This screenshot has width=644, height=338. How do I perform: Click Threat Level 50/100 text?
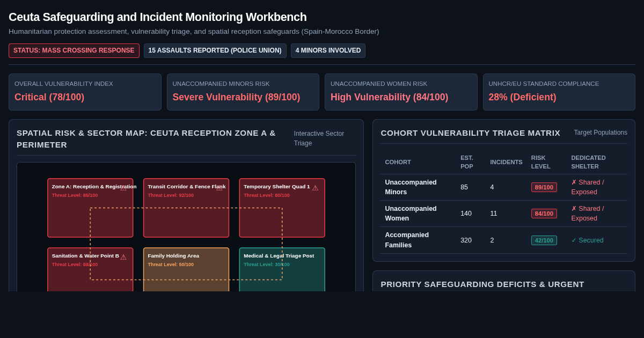(171, 264)
